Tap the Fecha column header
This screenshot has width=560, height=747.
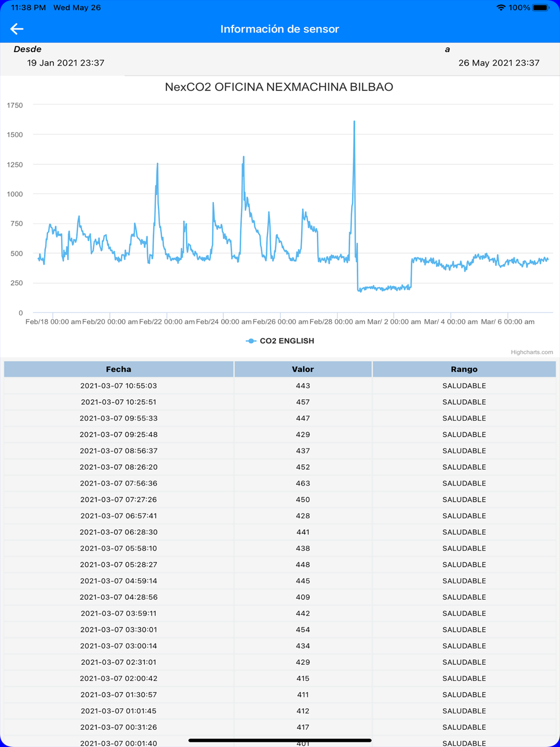point(119,369)
